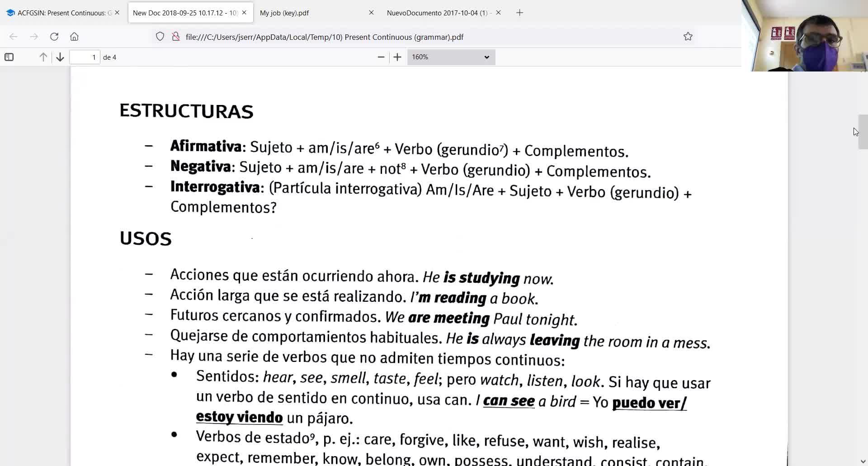Reload the current PDF page
Screen dimensions: 868x466
coord(54,37)
